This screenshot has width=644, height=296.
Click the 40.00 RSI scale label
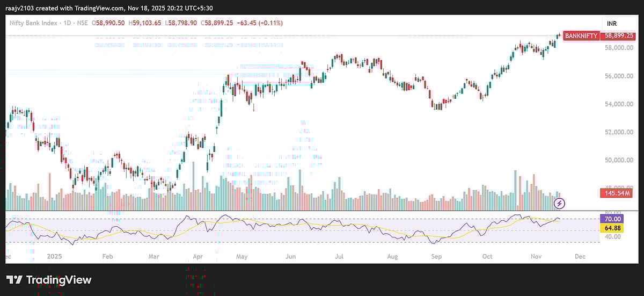click(x=611, y=236)
